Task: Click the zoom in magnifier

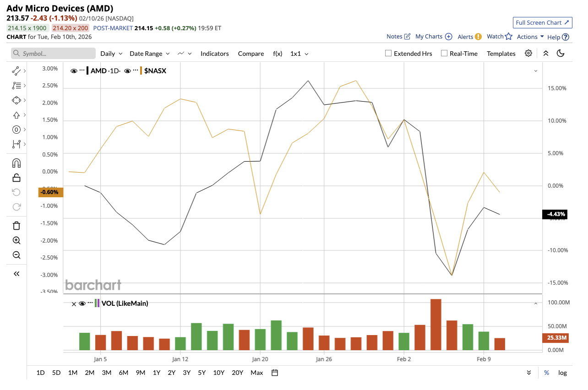Action: [16, 240]
